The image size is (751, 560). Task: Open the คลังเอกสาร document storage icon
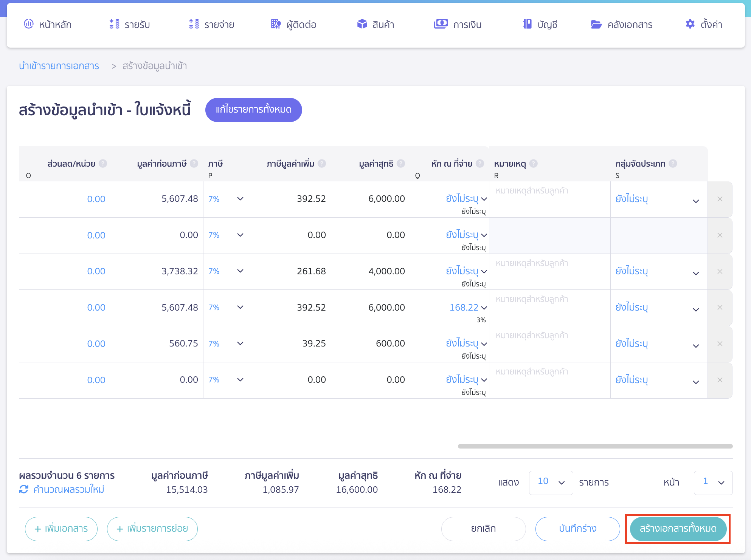tap(596, 24)
